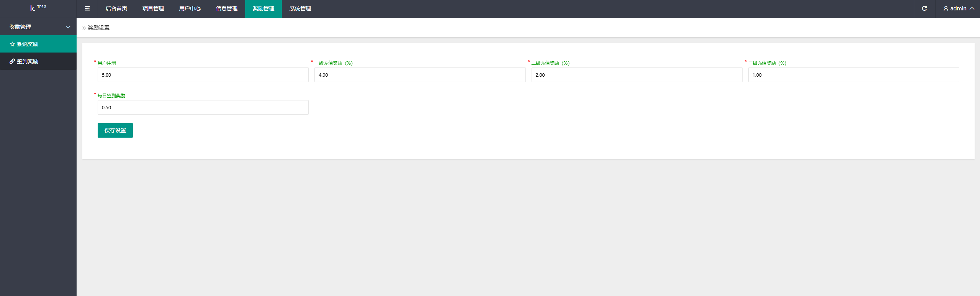Collapse the 奖励管理 sidebar group chevron
This screenshot has height=296, width=980.
[x=68, y=27]
